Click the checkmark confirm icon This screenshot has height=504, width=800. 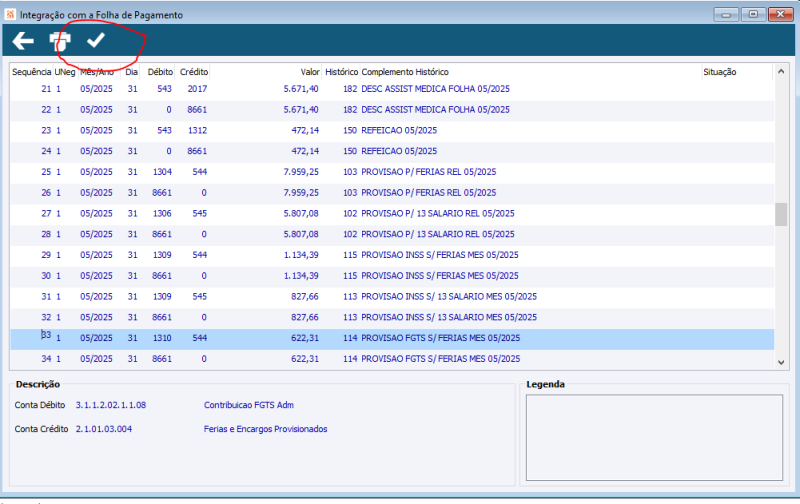click(x=96, y=40)
